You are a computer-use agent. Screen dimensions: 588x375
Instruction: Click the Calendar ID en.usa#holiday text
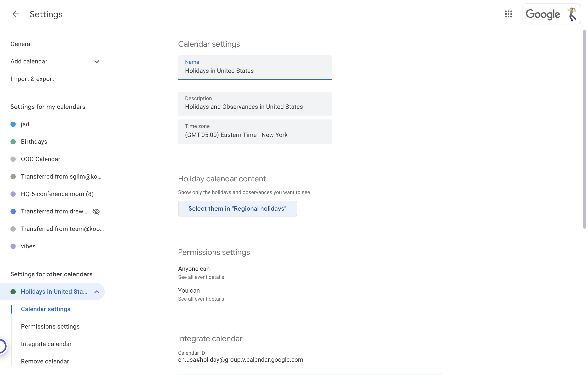coord(241,360)
